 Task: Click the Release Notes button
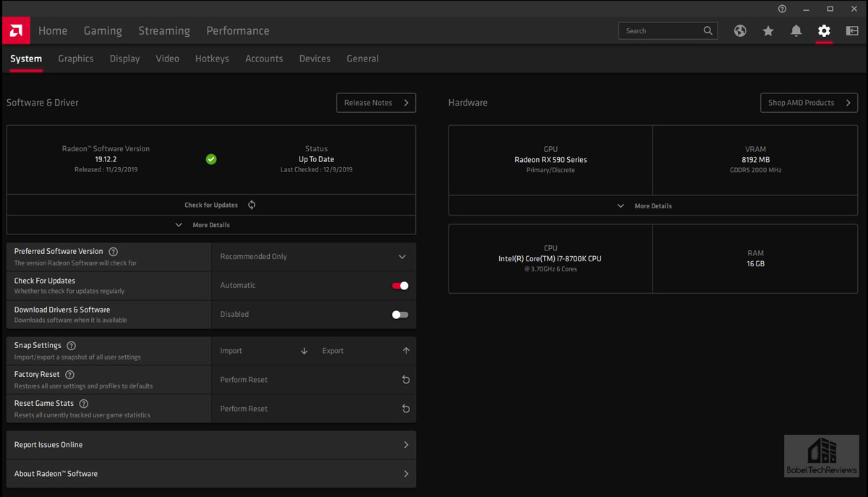(x=376, y=103)
